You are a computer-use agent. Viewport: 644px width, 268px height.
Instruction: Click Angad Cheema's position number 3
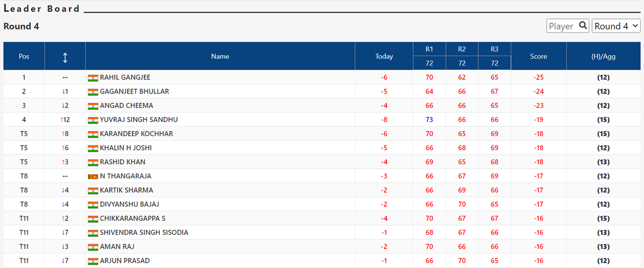(24, 106)
